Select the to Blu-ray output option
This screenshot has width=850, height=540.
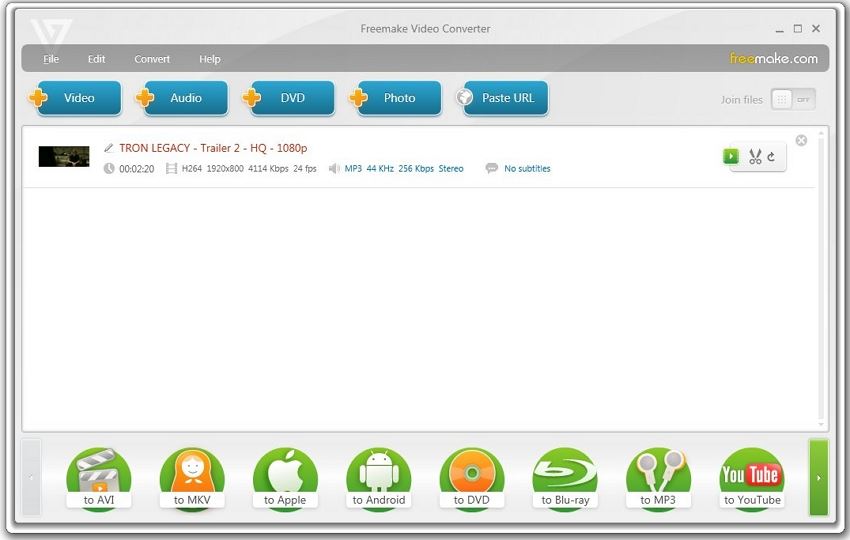[565, 478]
